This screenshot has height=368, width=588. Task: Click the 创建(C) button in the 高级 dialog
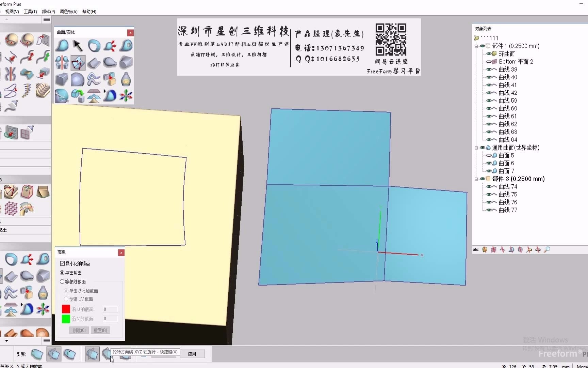click(79, 330)
